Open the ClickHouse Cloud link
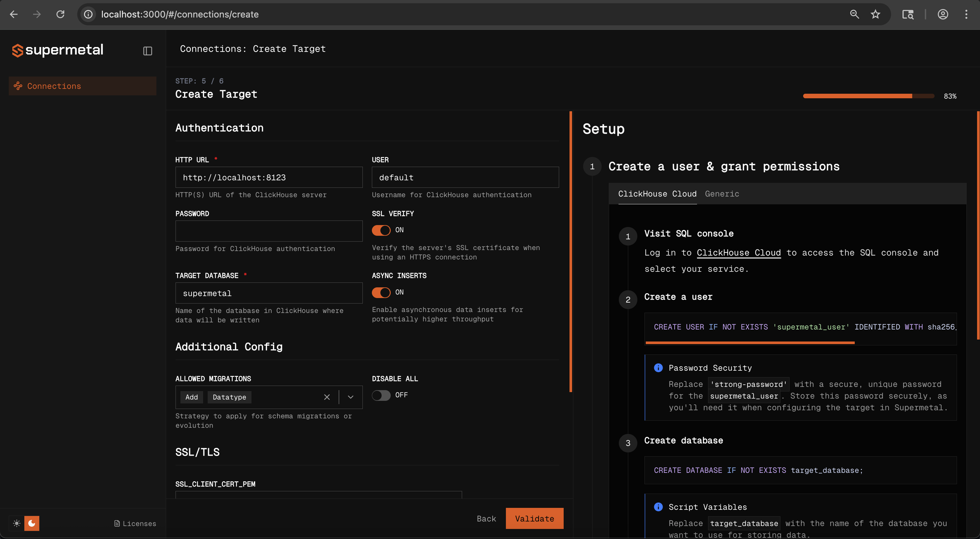Viewport: 980px width, 539px height. point(738,252)
